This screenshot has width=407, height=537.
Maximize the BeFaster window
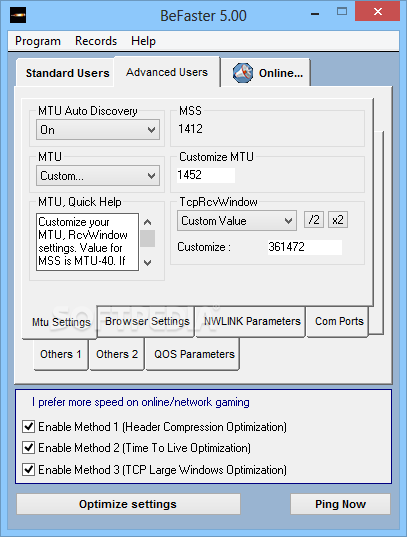tap(342, 12)
